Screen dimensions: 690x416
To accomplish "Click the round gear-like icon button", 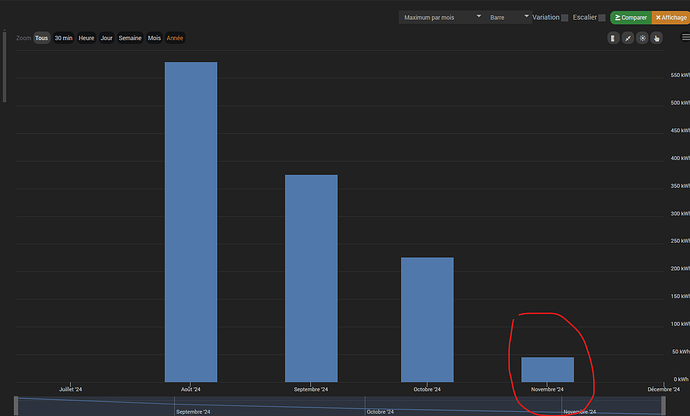I will [642, 38].
